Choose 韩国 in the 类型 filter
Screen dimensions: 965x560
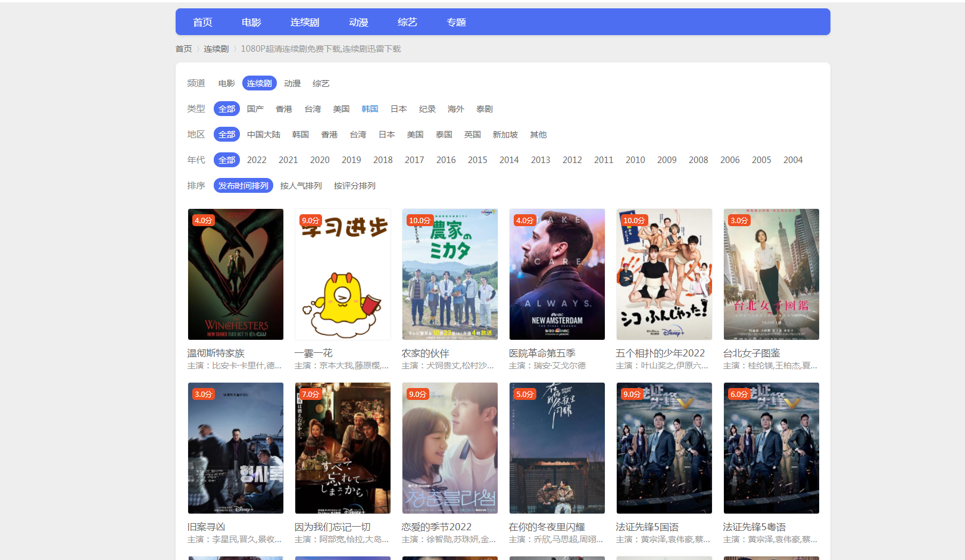(370, 109)
